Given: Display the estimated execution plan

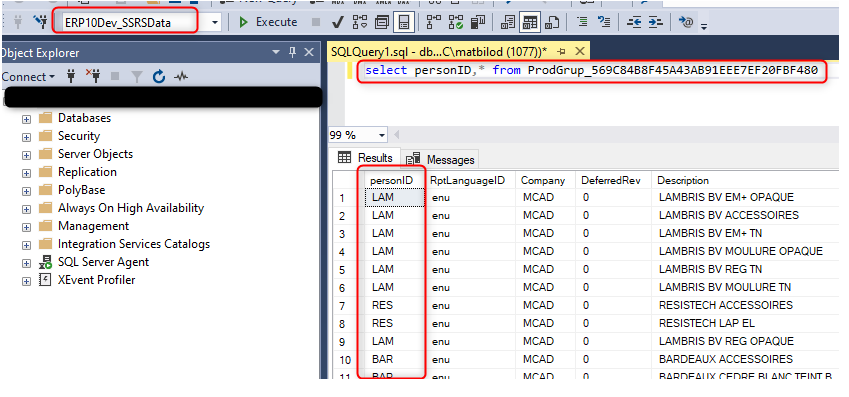Looking at the screenshot, I should [360, 22].
